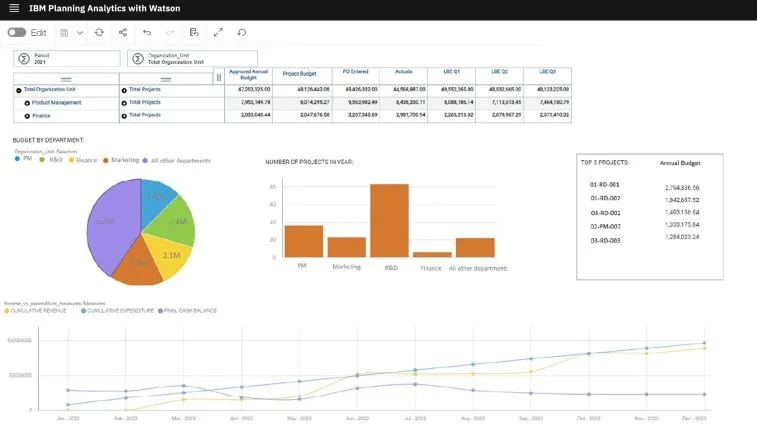
Task: Click the Refresh data icon
Action: tap(99, 32)
